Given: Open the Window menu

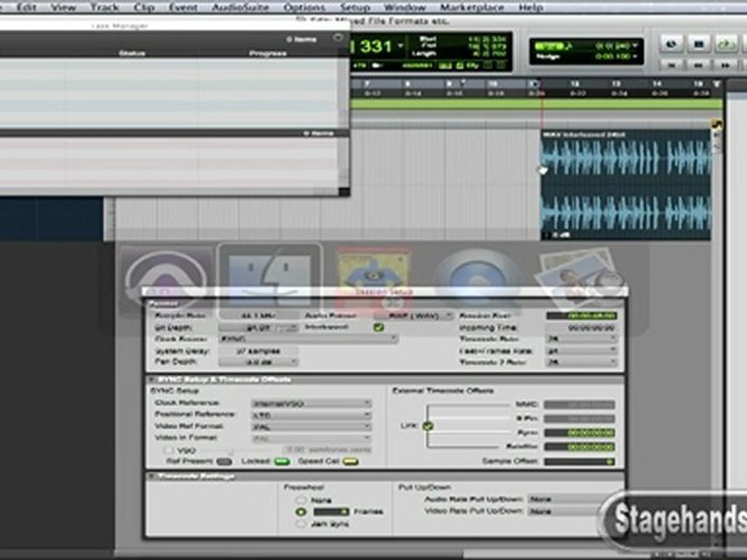Looking at the screenshot, I should [x=405, y=7].
